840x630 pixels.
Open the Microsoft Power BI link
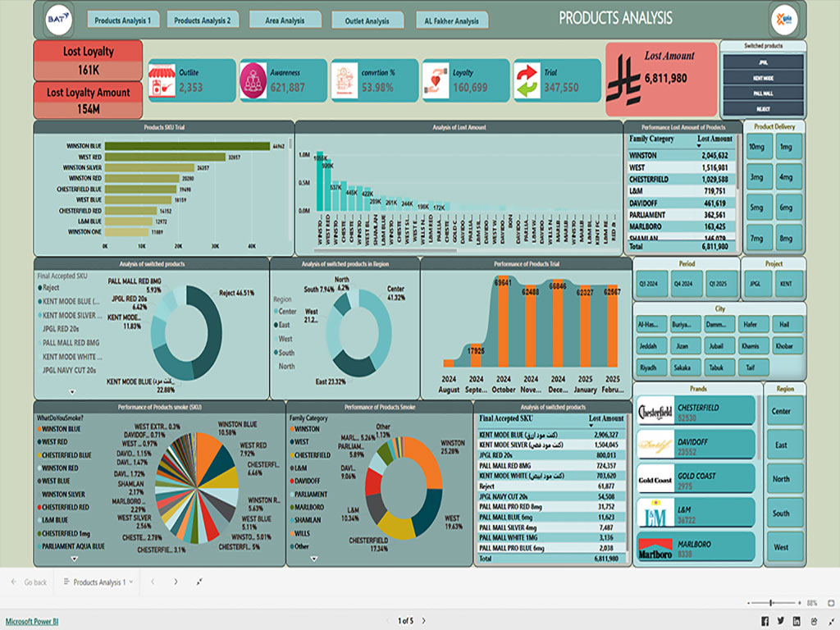[x=32, y=622]
